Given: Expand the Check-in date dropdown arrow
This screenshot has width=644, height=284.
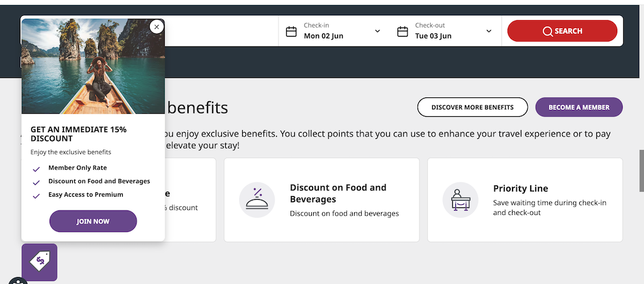Looking at the screenshot, I should click(x=377, y=31).
